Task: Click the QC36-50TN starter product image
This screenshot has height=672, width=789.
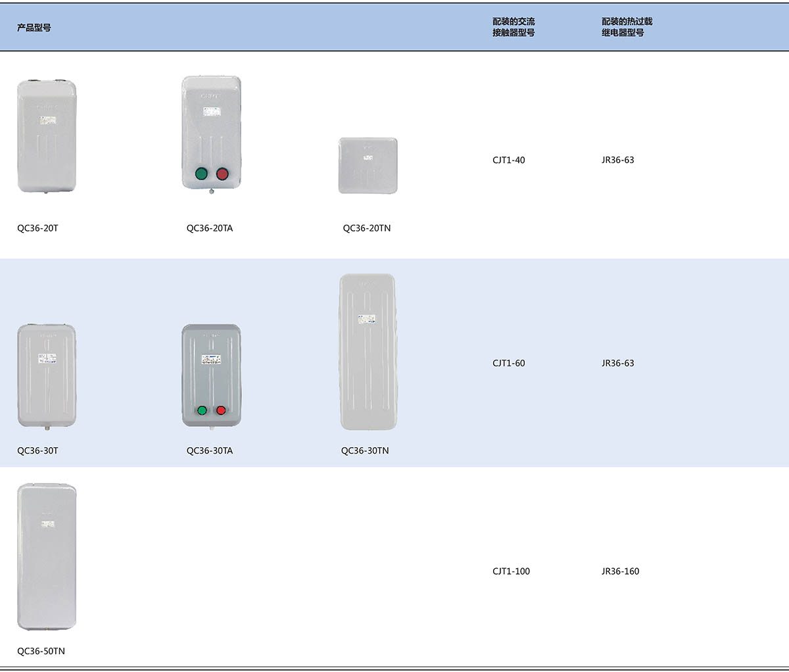Action: tap(47, 557)
